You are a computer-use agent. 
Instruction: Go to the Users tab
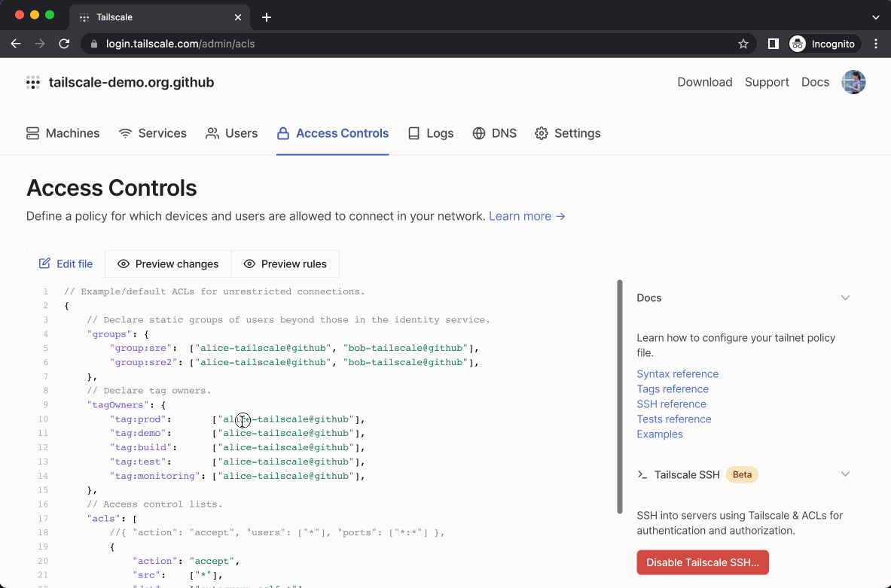click(231, 133)
